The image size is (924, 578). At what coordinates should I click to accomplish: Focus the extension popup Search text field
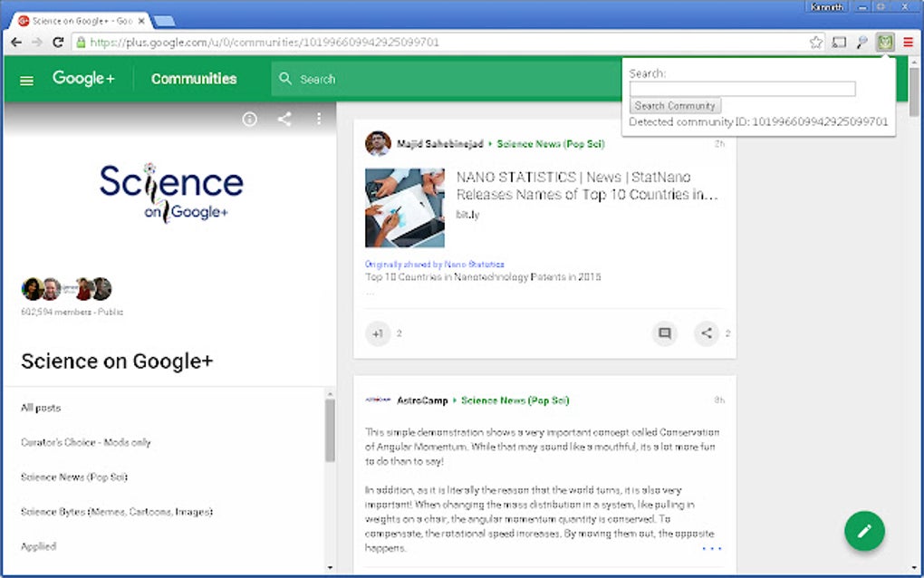(x=743, y=89)
